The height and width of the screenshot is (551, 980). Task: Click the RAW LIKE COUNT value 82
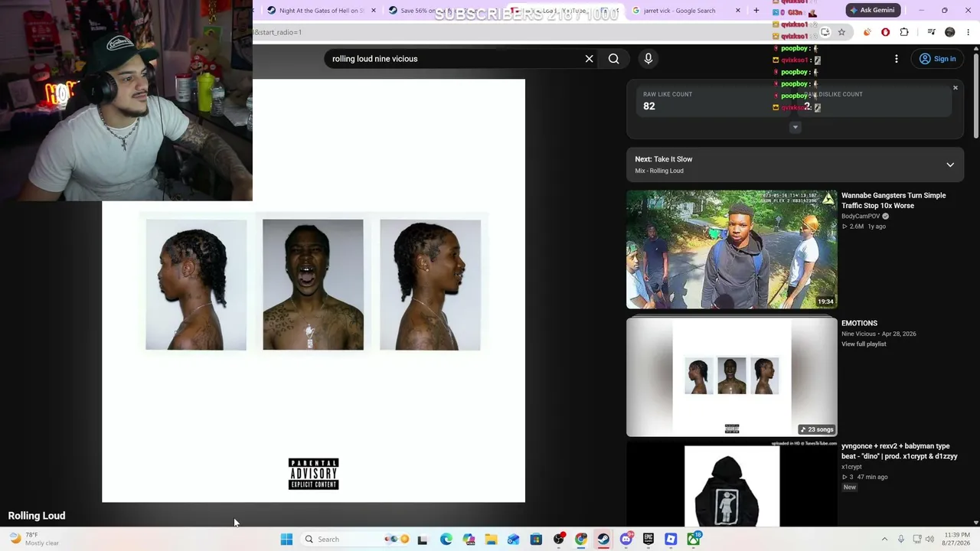(649, 106)
